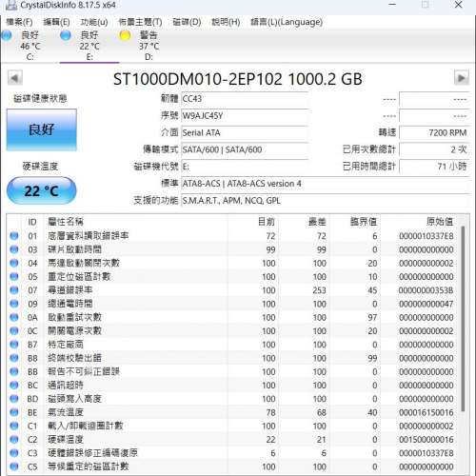Image resolution: width=476 pixels, height=476 pixels.
Task: Click status orb for attribute B7
Action: [14, 345]
